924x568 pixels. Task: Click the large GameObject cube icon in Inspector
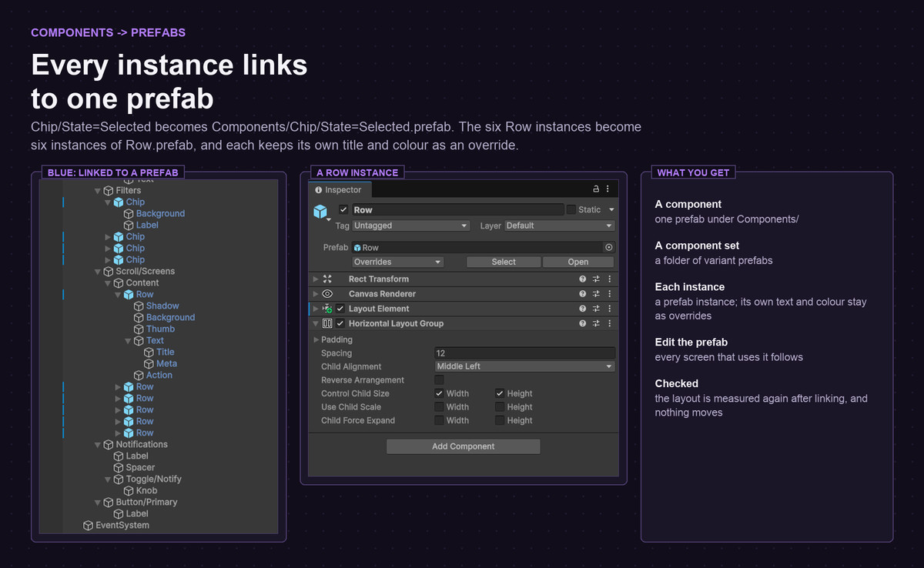click(x=320, y=212)
